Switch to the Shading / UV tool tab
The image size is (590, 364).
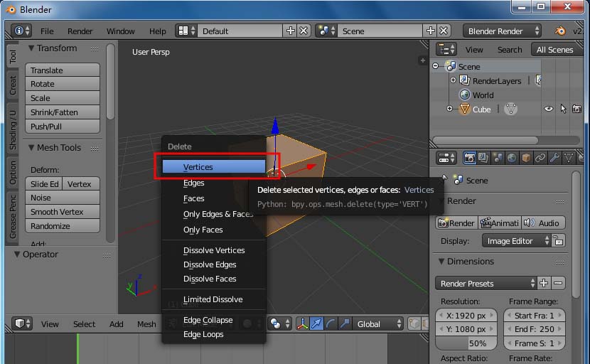tap(13, 130)
